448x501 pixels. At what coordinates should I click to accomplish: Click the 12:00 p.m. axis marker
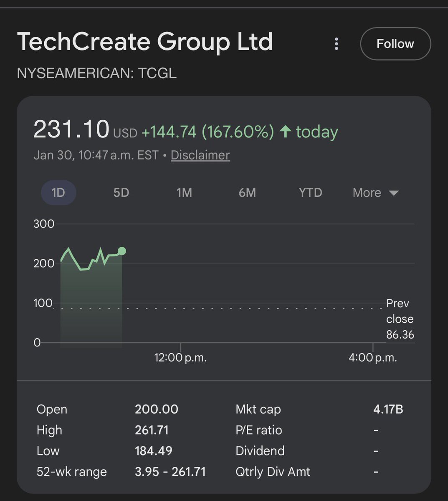click(x=180, y=357)
